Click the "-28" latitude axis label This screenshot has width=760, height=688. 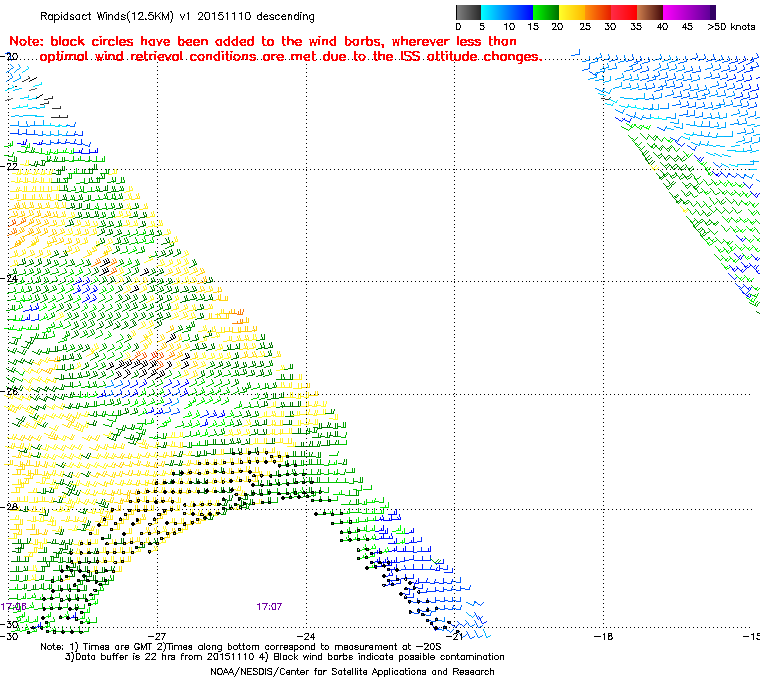(x=10, y=507)
